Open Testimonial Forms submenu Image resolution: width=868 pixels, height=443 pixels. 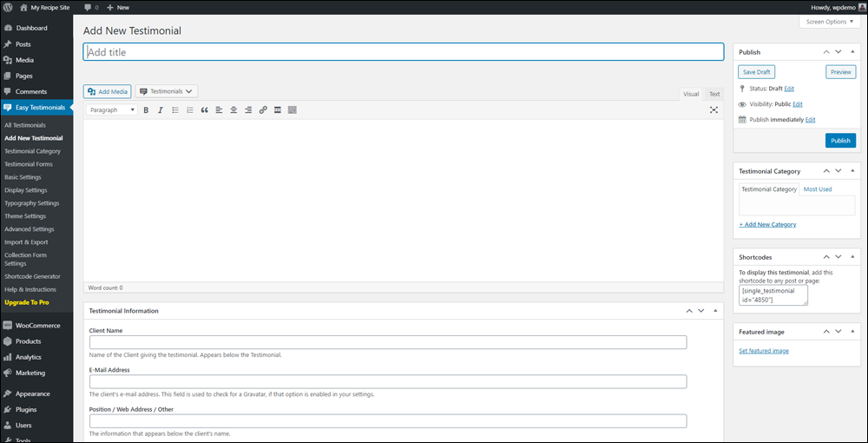(29, 164)
